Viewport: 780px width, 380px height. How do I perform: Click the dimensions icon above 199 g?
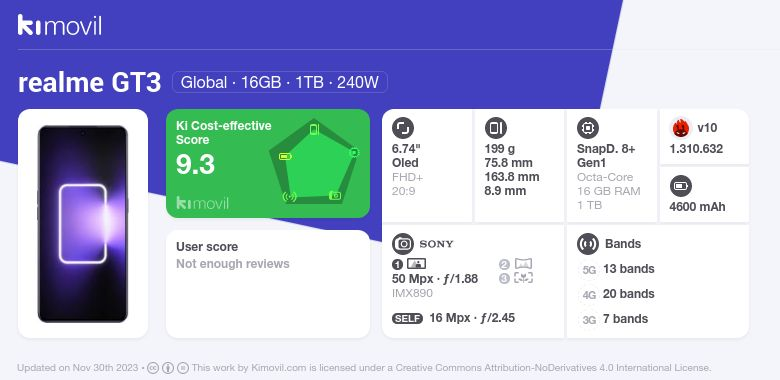(495, 128)
